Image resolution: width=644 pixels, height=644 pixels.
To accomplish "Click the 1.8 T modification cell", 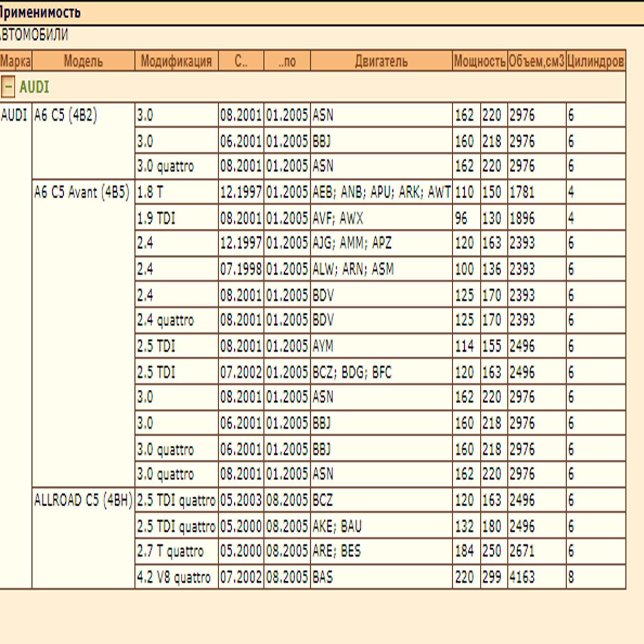I will (x=176, y=192).
